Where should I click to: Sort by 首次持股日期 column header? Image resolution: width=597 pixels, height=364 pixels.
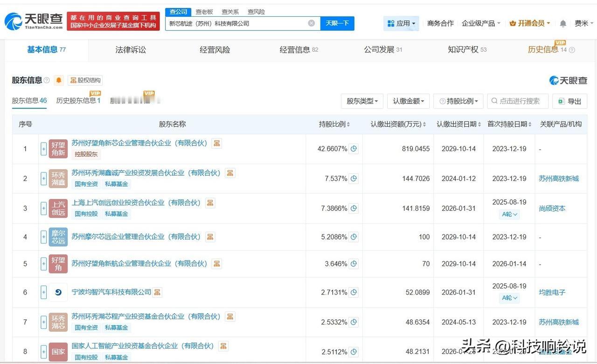509,124
